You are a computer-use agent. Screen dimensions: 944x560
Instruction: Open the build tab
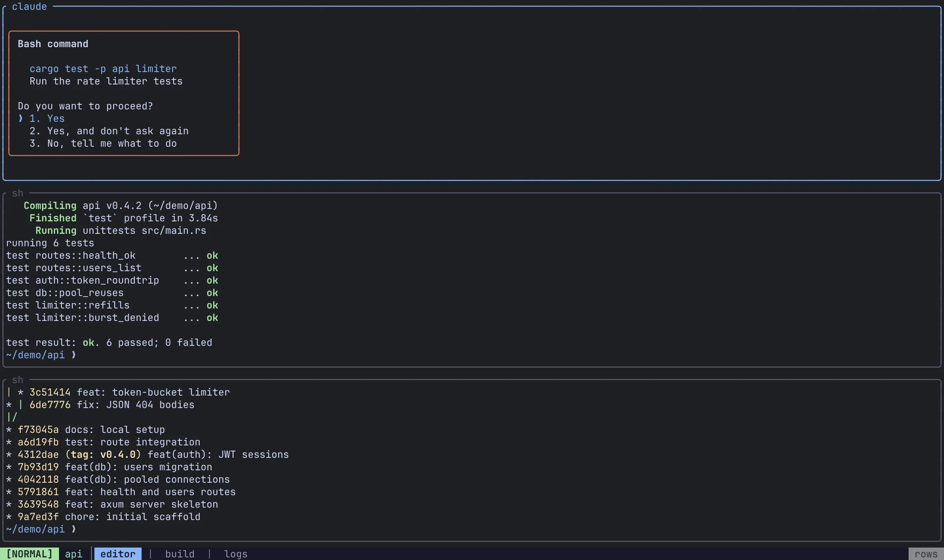(x=180, y=553)
